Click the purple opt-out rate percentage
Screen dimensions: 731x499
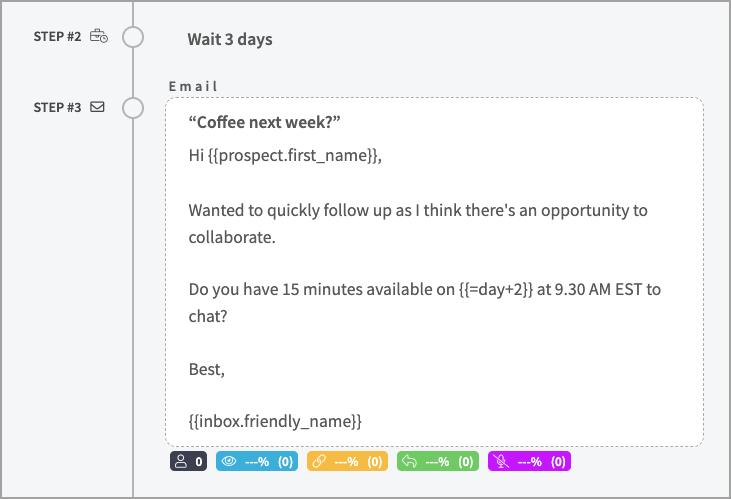coord(529,462)
